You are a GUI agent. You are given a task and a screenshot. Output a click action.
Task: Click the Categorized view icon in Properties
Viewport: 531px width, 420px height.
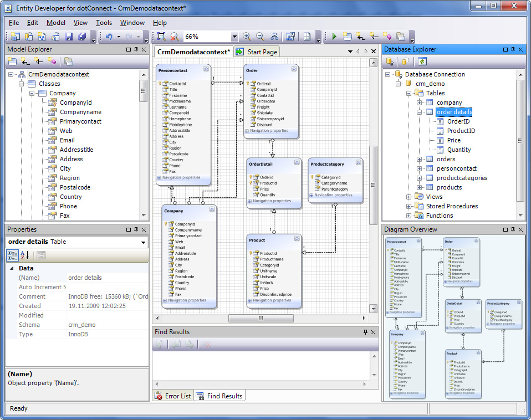click(13, 255)
